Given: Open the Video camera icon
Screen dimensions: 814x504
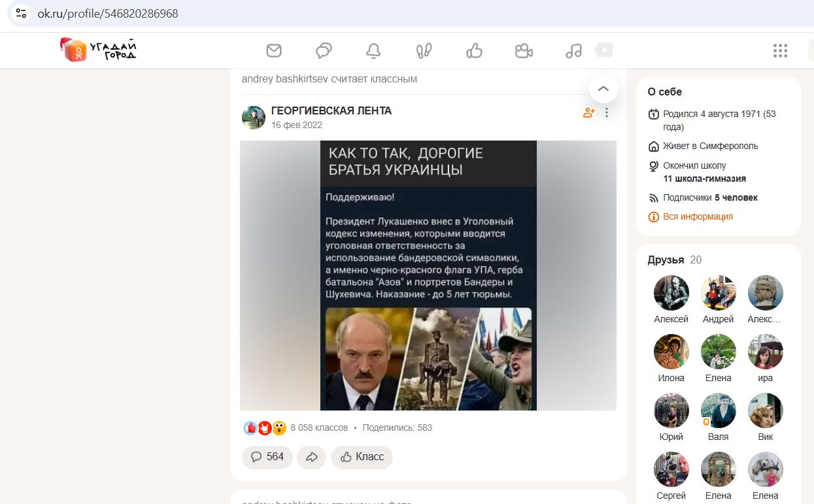Looking at the screenshot, I should (x=524, y=50).
